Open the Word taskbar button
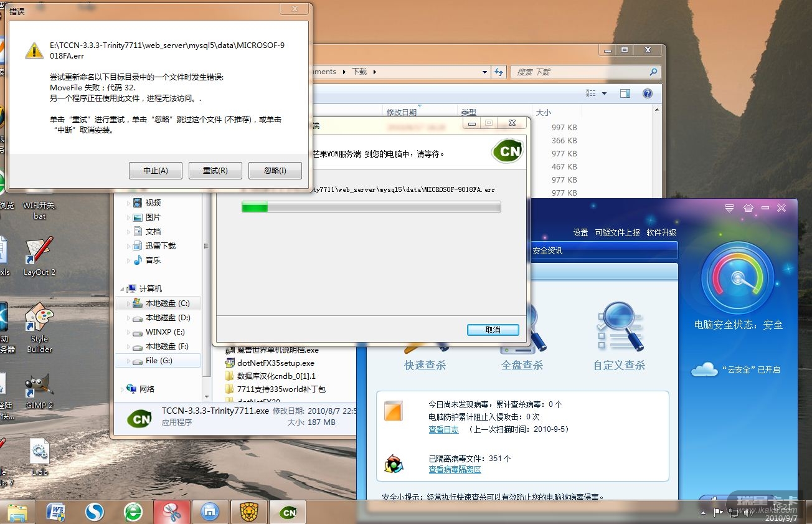This screenshot has width=812, height=524. [x=56, y=512]
